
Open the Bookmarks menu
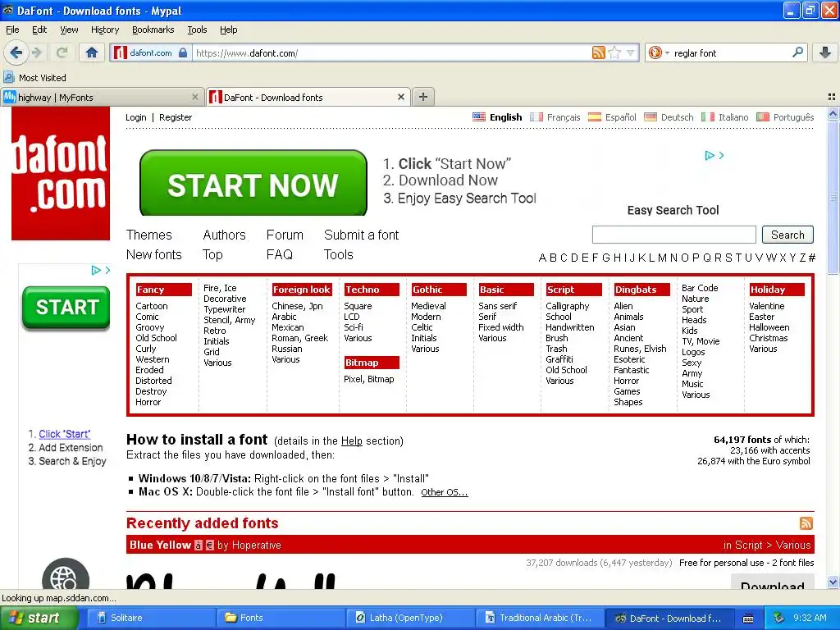click(153, 30)
